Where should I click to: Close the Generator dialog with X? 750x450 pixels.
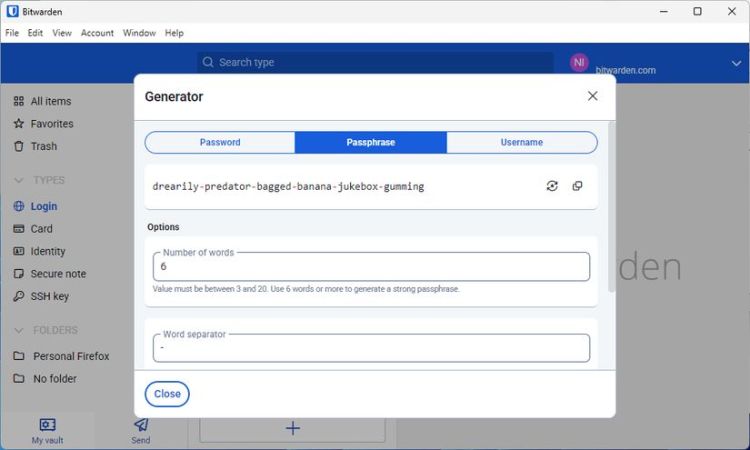(x=592, y=96)
